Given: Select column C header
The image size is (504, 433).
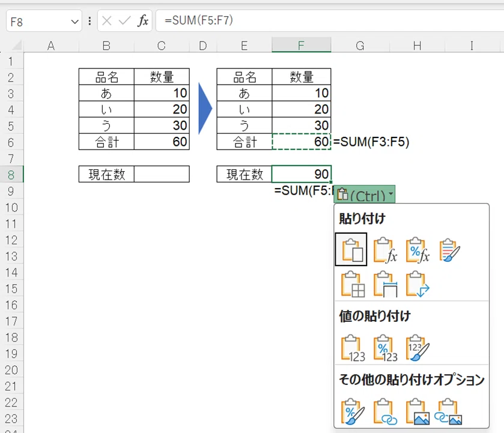Looking at the screenshot, I should tap(162, 46).
